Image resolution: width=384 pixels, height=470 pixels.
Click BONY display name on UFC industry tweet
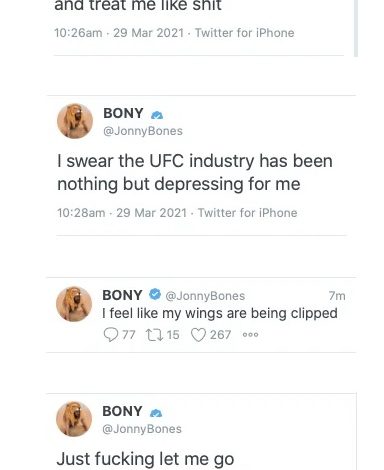[123, 113]
